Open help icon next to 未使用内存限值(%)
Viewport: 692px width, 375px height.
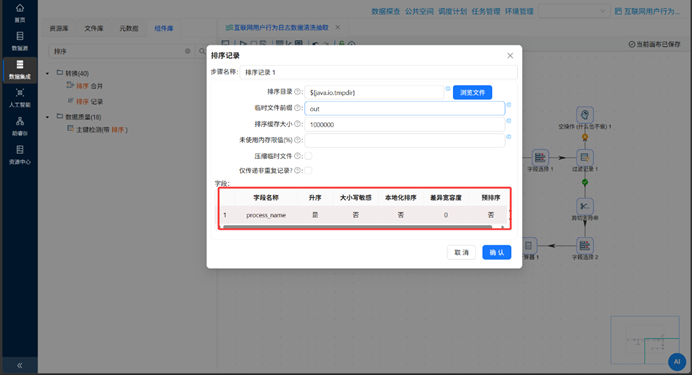(297, 140)
